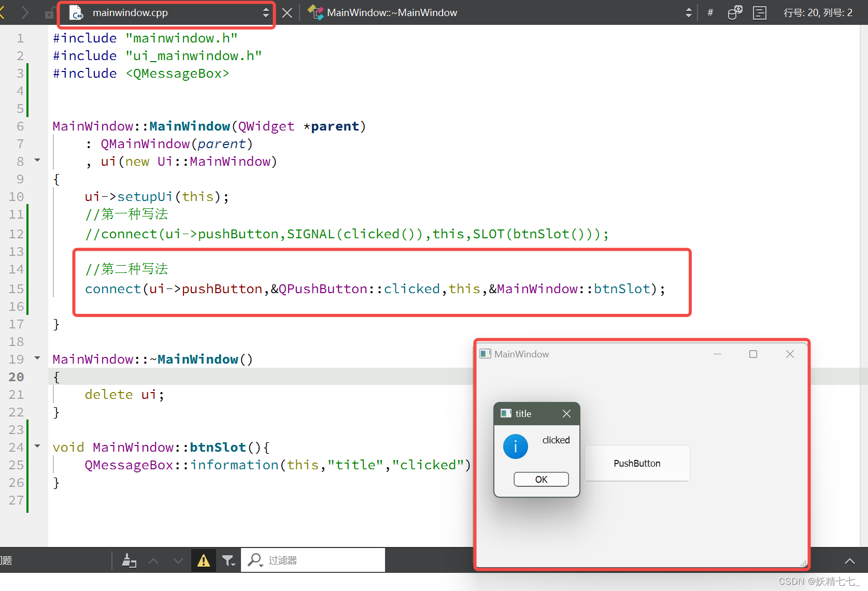Go to next issue arrow
This screenshot has width=868, height=591.
pyautogui.click(x=178, y=560)
